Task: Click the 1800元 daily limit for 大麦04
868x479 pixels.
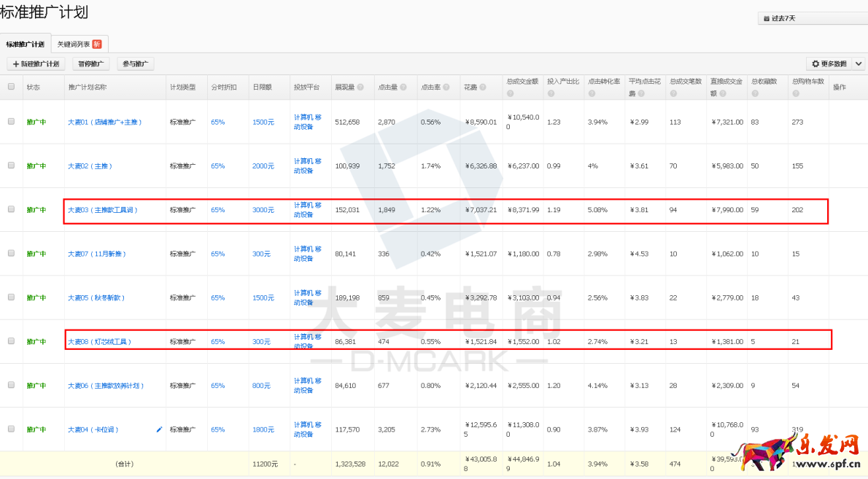Action: click(263, 429)
